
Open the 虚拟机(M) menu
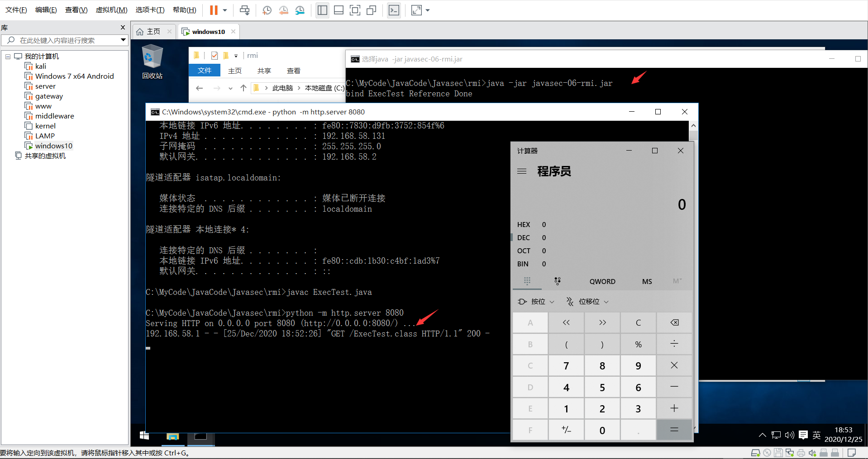click(x=112, y=10)
